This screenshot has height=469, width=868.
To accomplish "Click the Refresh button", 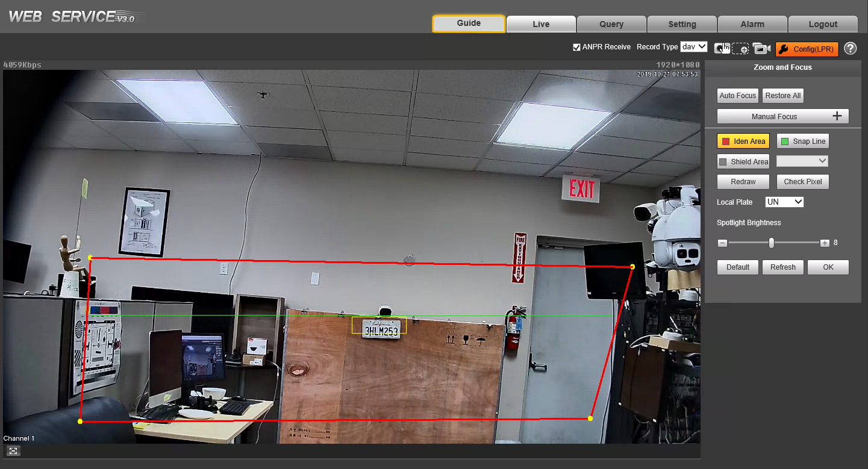I will [x=783, y=267].
